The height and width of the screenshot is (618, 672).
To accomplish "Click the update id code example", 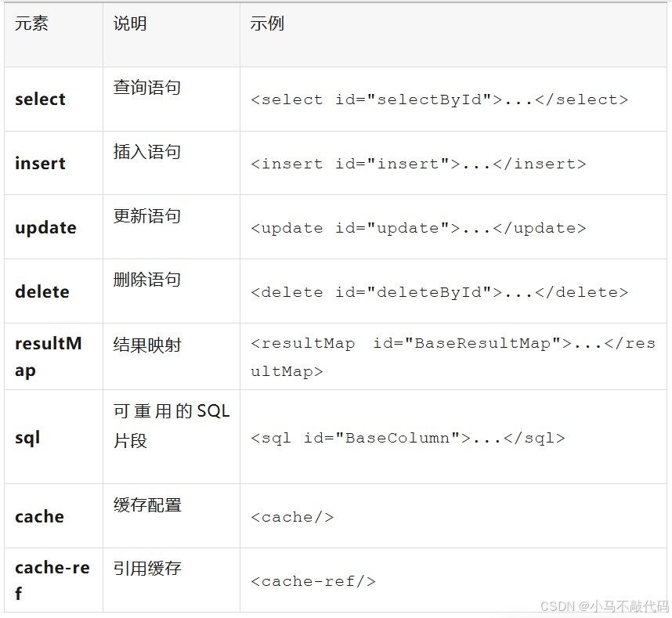I will [x=418, y=229].
